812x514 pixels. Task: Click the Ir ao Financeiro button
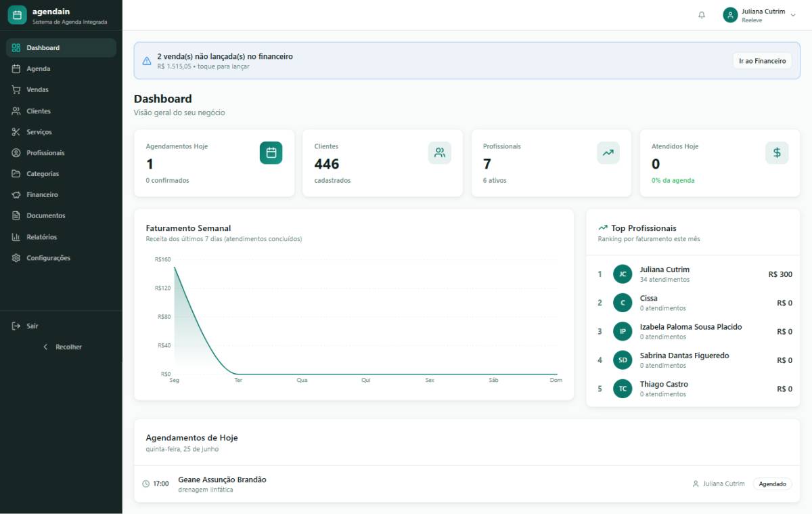coord(762,61)
